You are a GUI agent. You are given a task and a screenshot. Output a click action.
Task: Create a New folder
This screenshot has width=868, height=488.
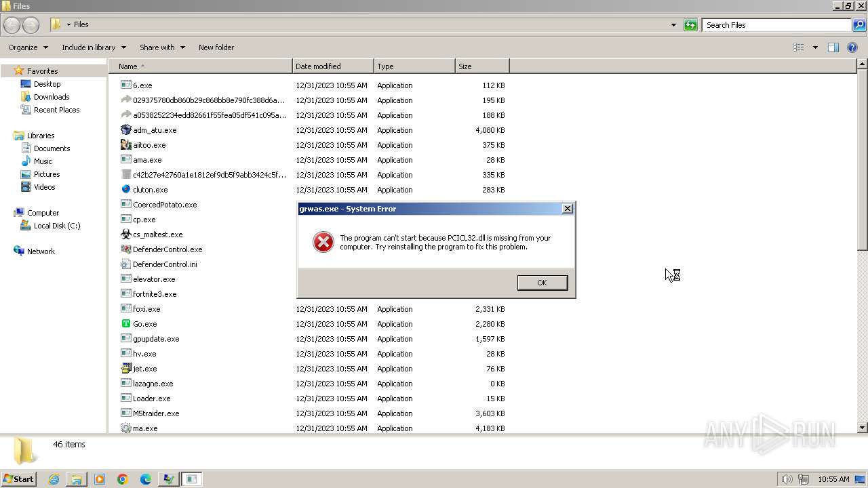(216, 47)
